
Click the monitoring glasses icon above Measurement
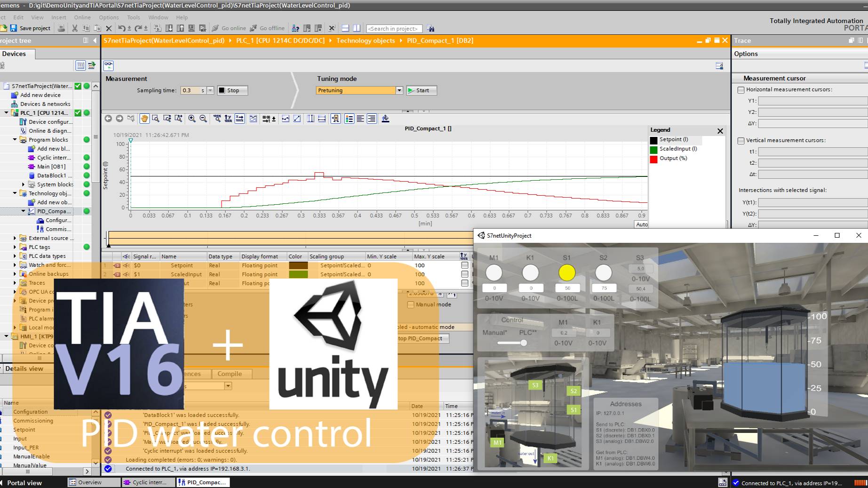click(x=109, y=65)
